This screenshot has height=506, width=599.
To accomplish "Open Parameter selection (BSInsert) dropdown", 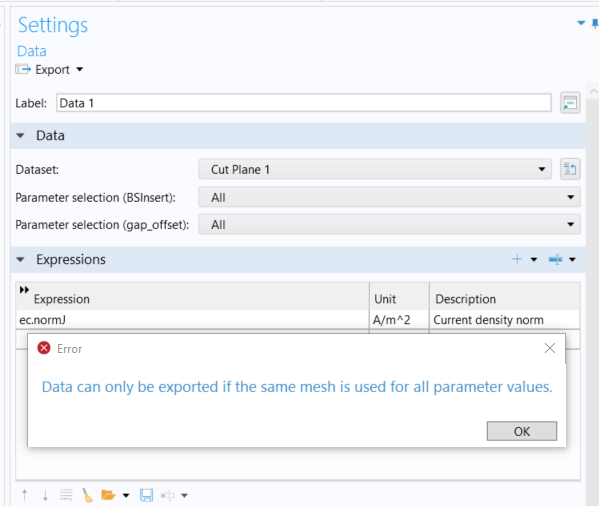I will [389, 197].
